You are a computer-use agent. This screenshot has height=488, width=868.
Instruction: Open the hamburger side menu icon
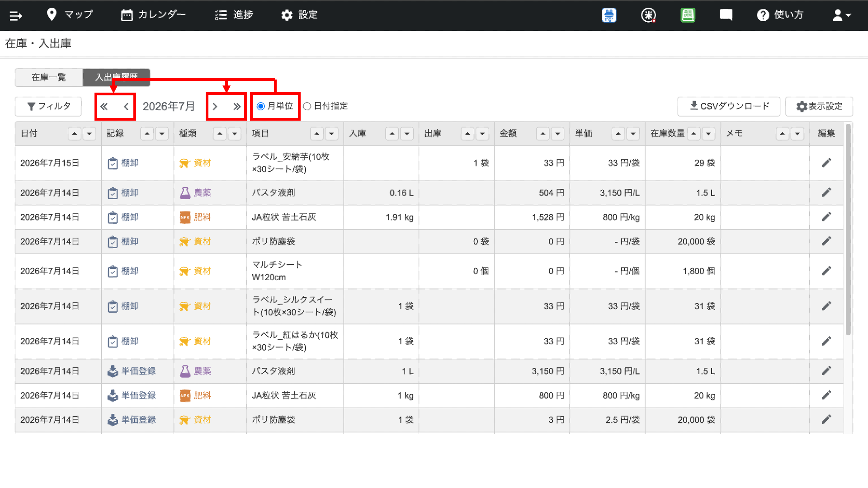point(16,16)
